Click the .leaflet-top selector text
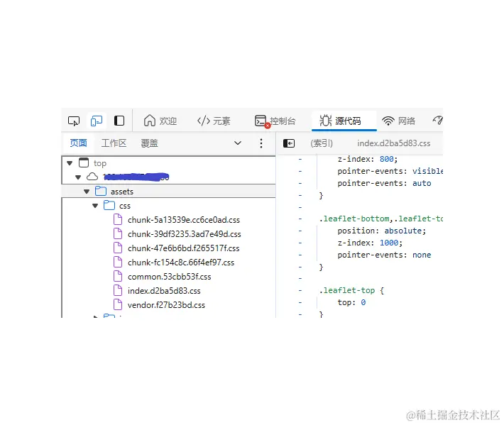This screenshot has height=425, width=504. click(x=347, y=290)
